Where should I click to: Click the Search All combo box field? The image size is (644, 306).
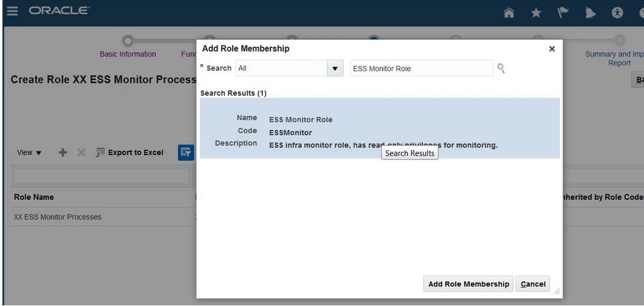(x=281, y=69)
